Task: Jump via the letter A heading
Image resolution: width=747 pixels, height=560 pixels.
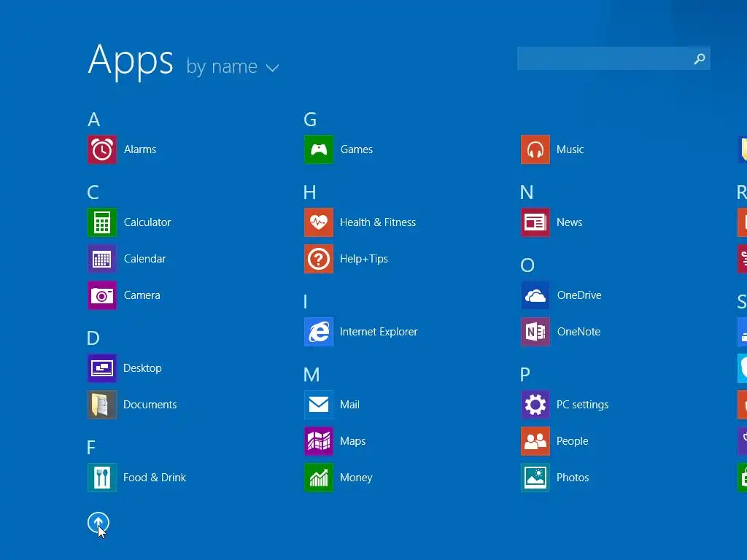Action: tap(94, 120)
